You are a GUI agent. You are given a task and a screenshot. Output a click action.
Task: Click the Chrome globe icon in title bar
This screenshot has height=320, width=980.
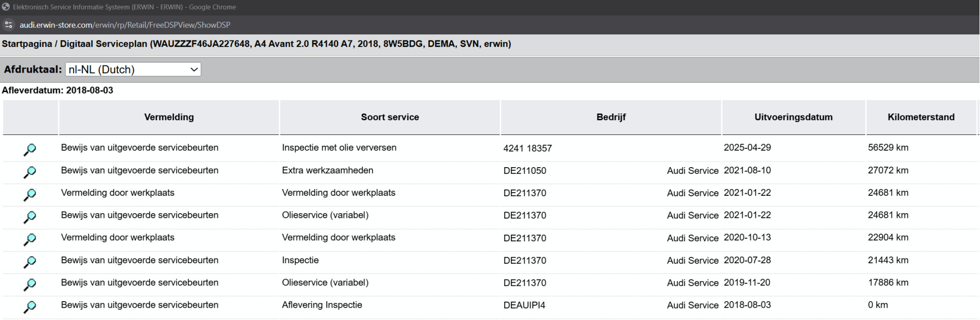[x=6, y=7]
